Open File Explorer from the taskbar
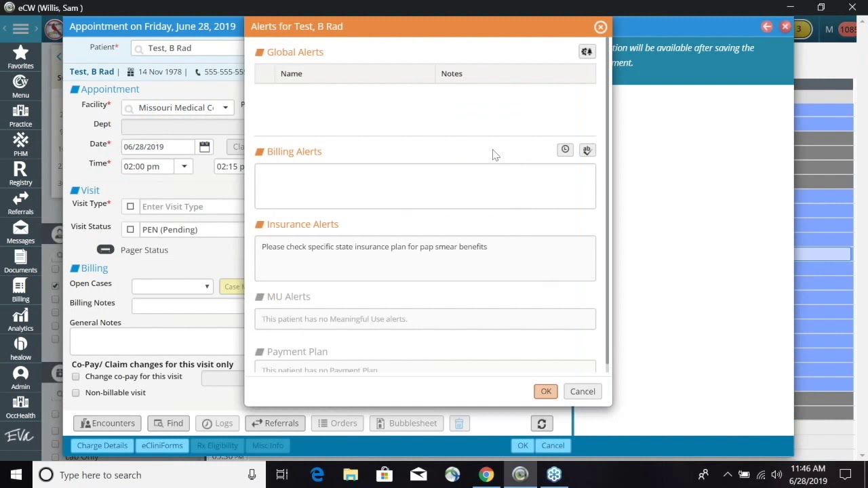Viewport: 868px width, 488px height. click(351, 474)
